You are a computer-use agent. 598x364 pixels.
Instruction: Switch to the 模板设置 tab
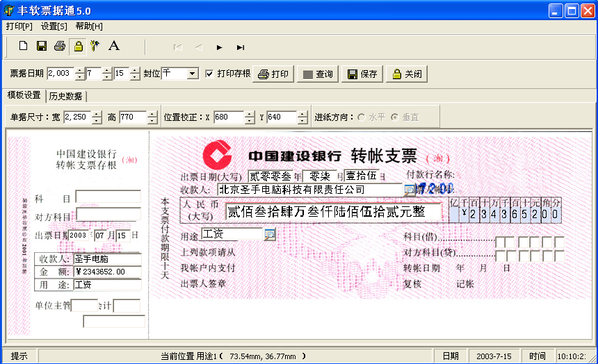point(24,95)
